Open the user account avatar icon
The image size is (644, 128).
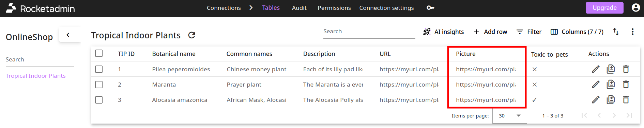(636, 7)
